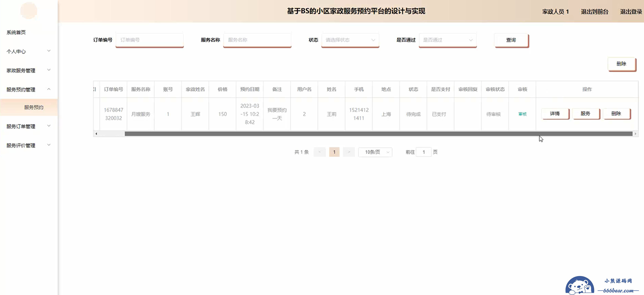Click the 服务 button in row

tap(585, 113)
